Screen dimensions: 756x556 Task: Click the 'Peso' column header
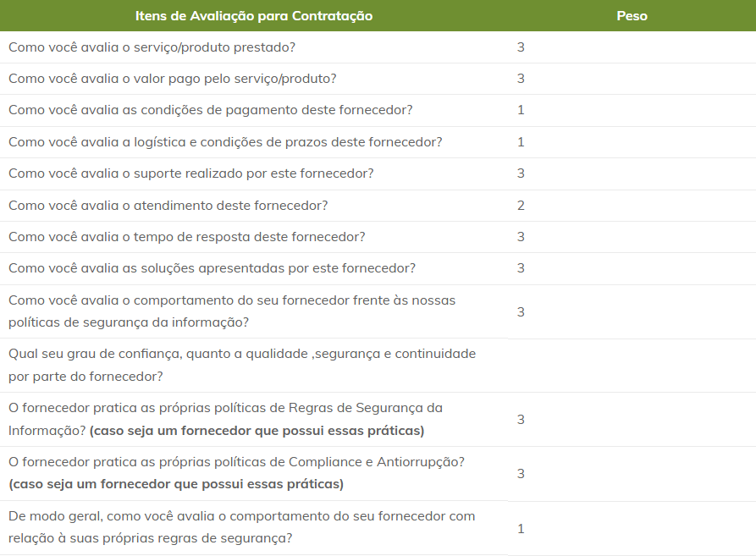tap(632, 16)
